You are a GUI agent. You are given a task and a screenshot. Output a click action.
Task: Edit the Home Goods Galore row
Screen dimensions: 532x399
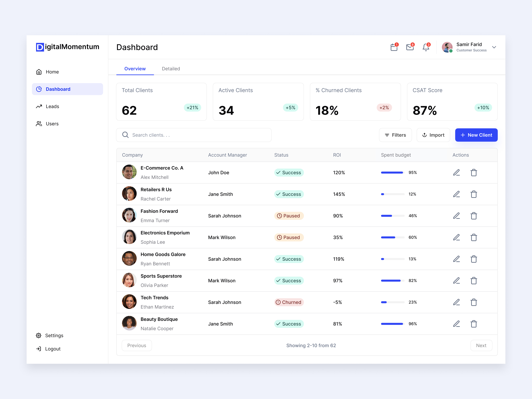tap(457, 259)
